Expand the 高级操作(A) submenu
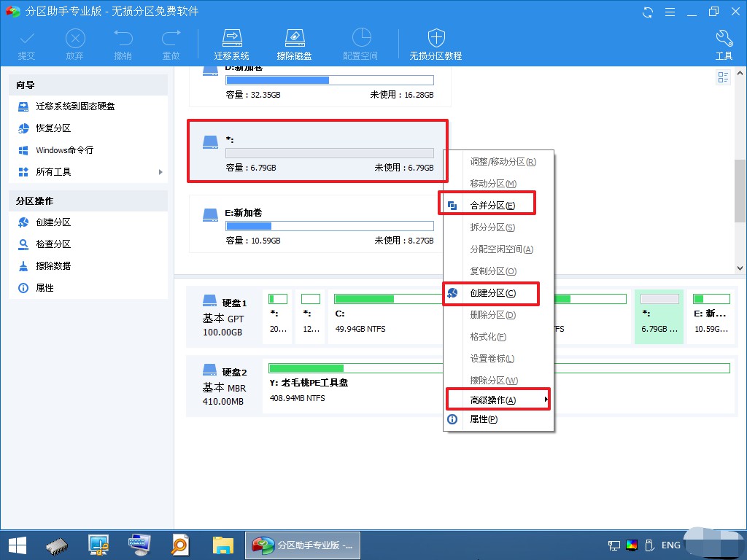The height and width of the screenshot is (560, 747). 498,400
